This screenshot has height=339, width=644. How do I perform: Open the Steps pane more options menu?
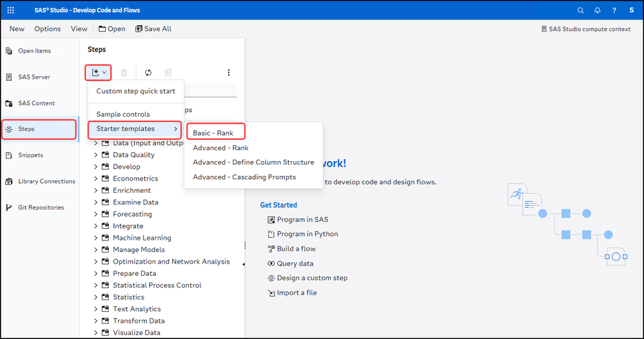[229, 73]
